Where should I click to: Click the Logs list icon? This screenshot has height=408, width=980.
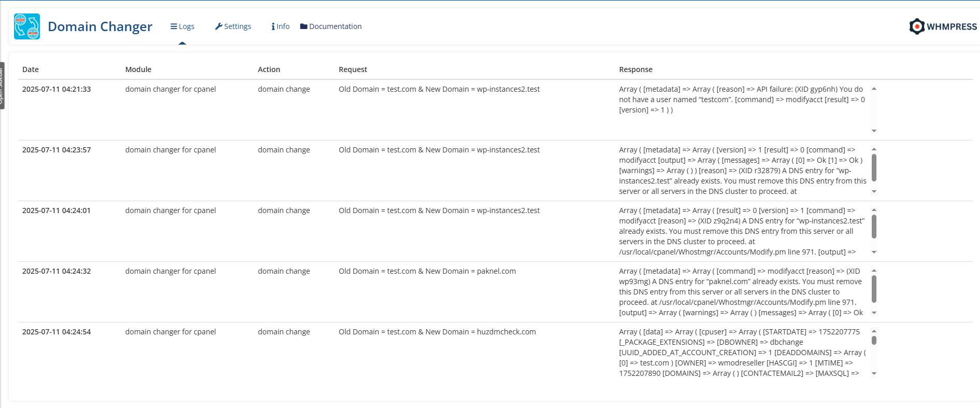point(174,26)
